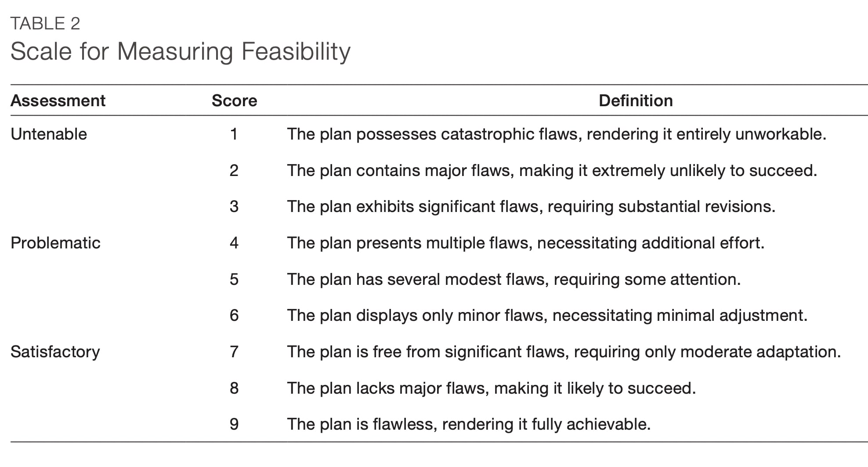This screenshot has width=868, height=467.
Task: Click the 'several modest flaws' definition
Action: pyautogui.click(x=514, y=280)
